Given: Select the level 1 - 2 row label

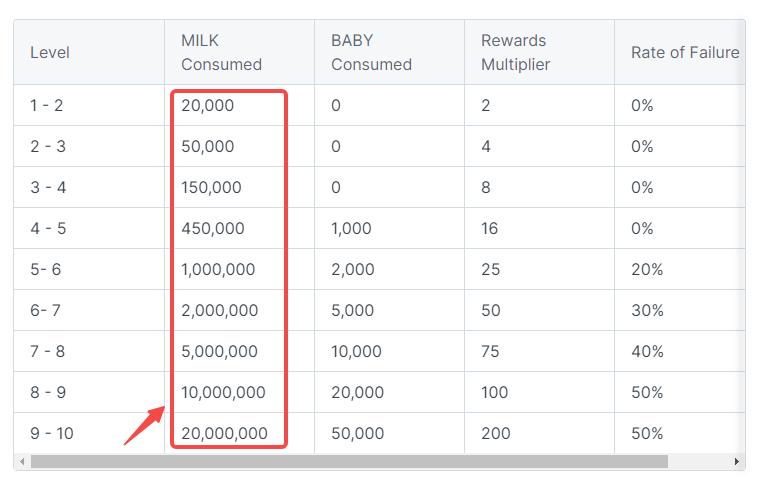Looking at the screenshot, I should pos(46,105).
